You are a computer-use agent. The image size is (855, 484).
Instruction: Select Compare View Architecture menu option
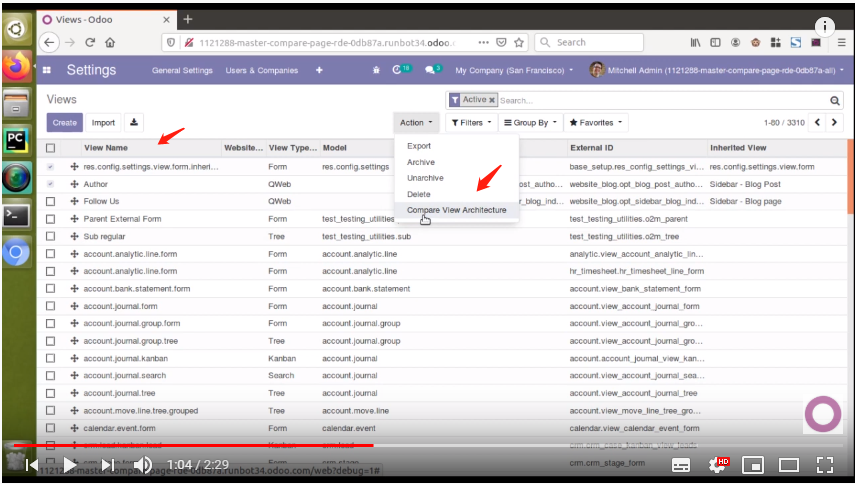coord(456,210)
